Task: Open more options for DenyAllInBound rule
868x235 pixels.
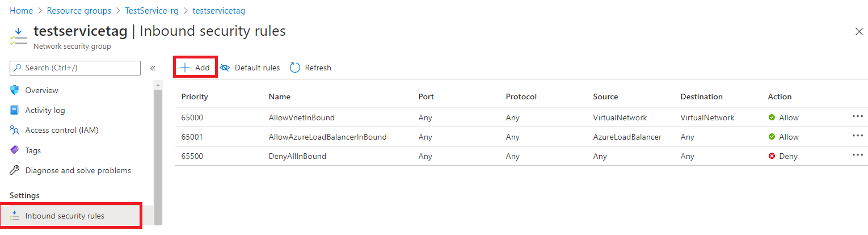Action: tap(857, 155)
